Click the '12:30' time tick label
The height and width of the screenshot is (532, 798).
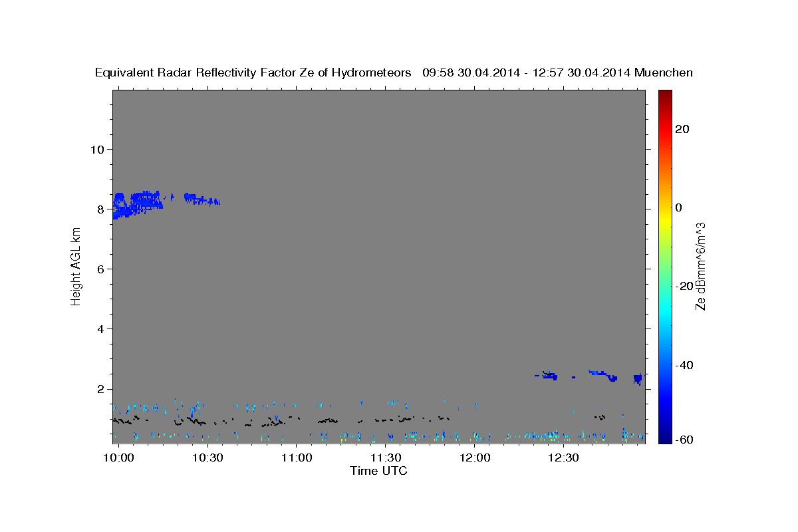point(564,458)
